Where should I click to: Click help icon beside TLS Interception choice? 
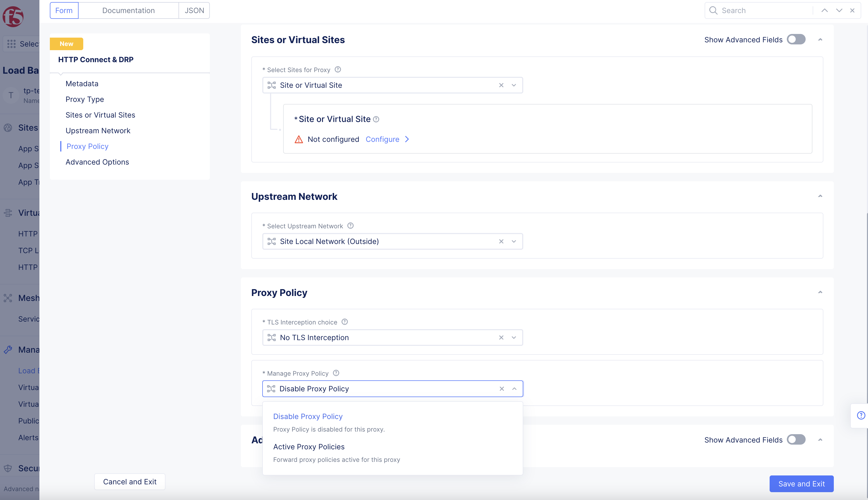(x=345, y=322)
